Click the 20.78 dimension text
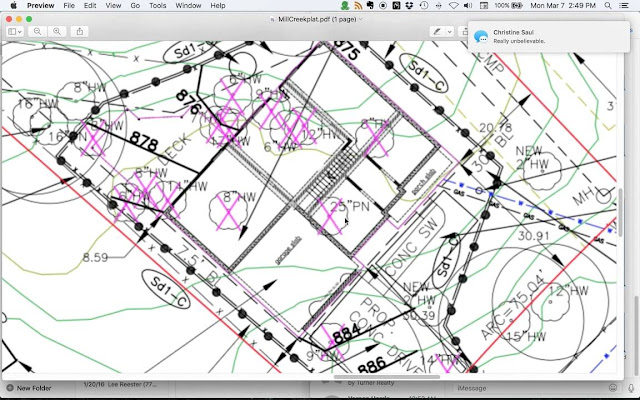This screenshot has height=400, width=640. coord(495,128)
